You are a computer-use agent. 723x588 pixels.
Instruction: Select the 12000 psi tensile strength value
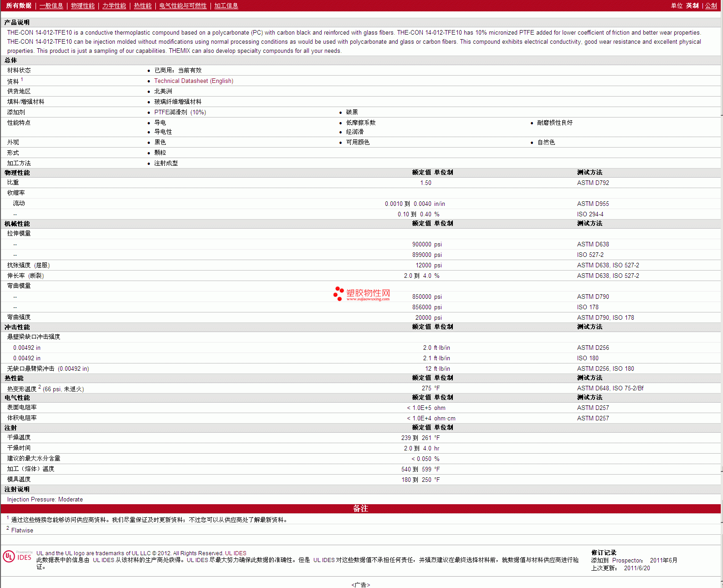[x=429, y=265]
